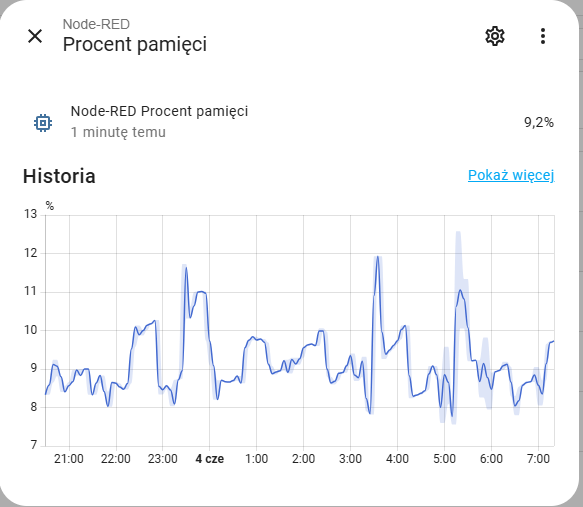This screenshot has height=507, width=583.
Task: Click the Node-RED device name in header
Action: pyautogui.click(x=96, y=25)
